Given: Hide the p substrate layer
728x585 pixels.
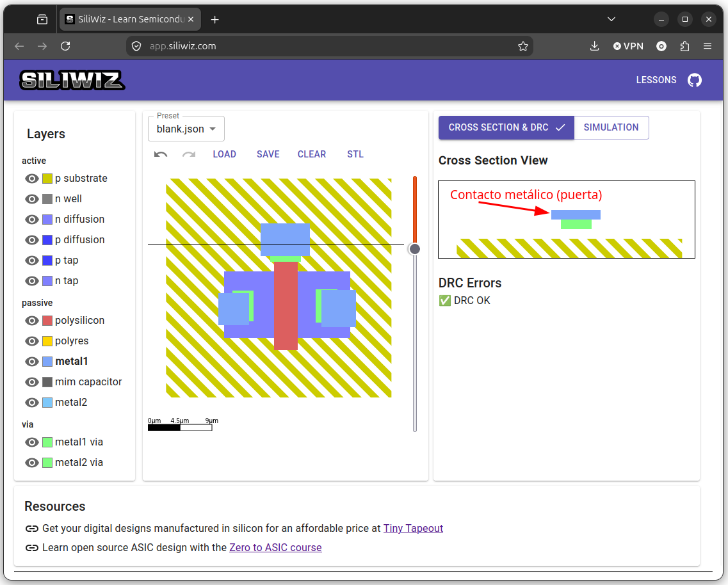Looking at the screenshot, I should (x=31, y=179).
